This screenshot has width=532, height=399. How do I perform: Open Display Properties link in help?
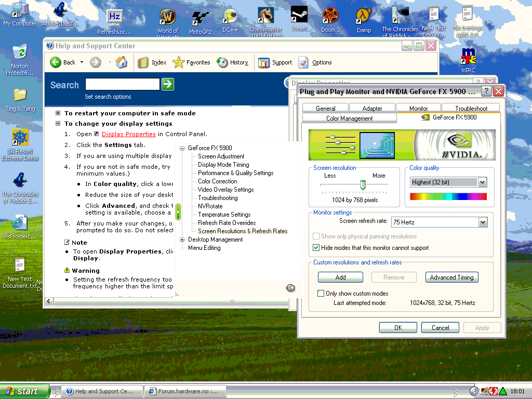point(129,134)
